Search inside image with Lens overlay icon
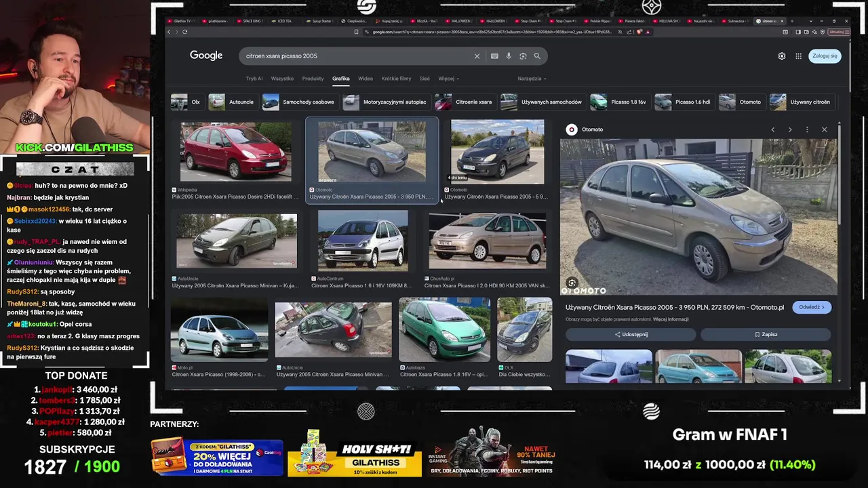The image size is (868, 488). click(x=572, y=283)
